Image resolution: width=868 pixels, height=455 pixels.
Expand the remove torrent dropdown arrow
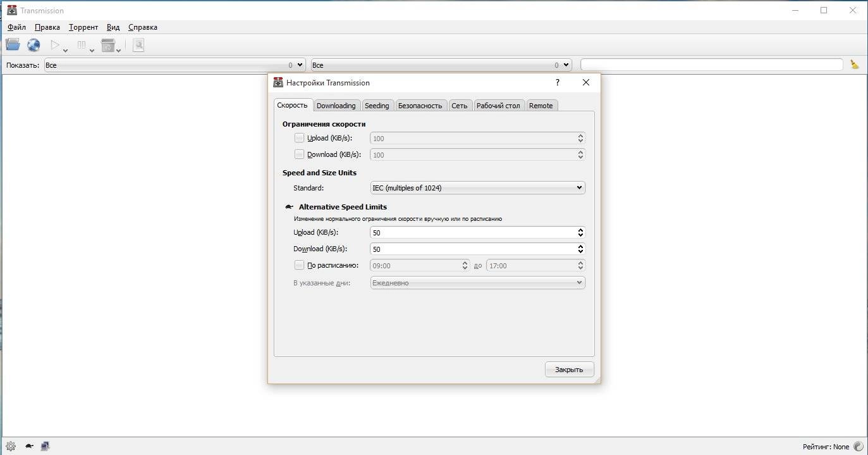coord(119,49)
